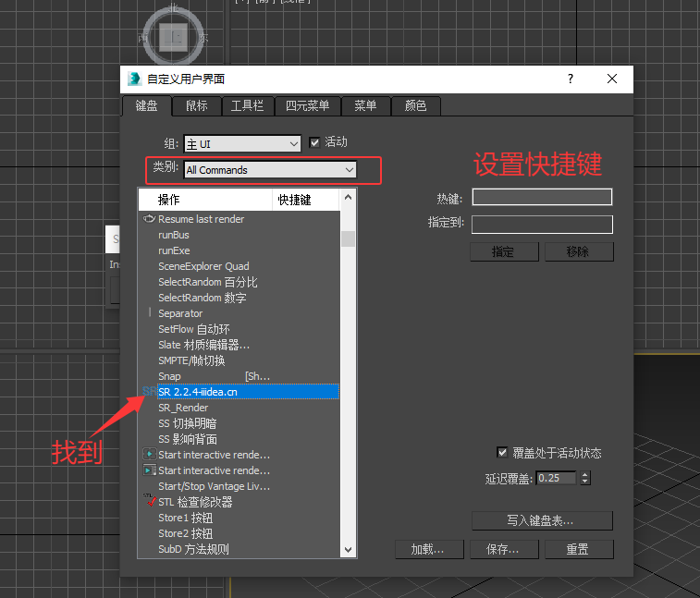Click the 写入键盘表... button
The width and height of the screenshot is (700, 598).
click(x=542, y=520)
